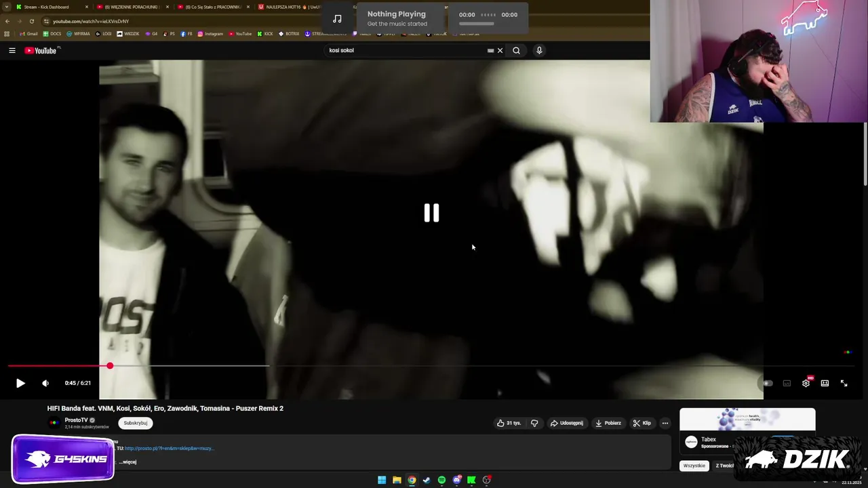Image resolution: width=868 pixels, height=488 pixels.
Task: Run the YouTube search magnifier button
Action: click(x=516, y=50)
